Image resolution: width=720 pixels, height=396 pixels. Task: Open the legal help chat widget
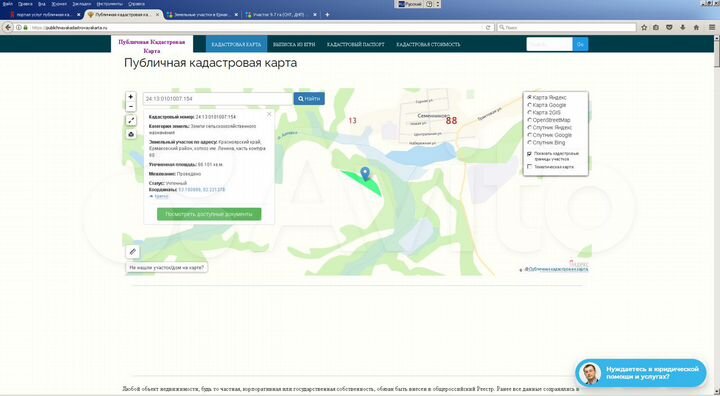coord(641,373)
